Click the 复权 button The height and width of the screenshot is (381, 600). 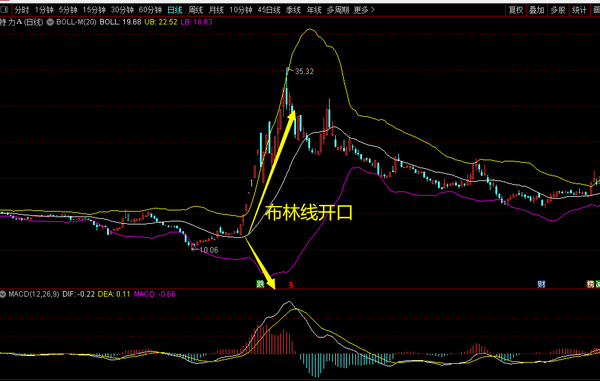(516, 10)
